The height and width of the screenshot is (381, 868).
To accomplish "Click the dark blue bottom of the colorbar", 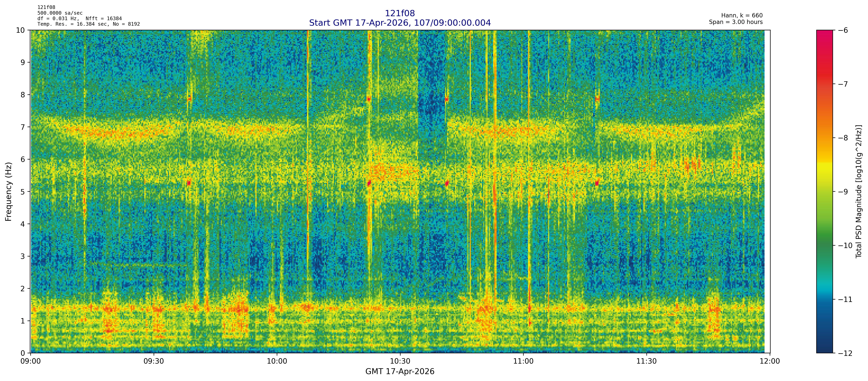I will (x=824, y=349).
